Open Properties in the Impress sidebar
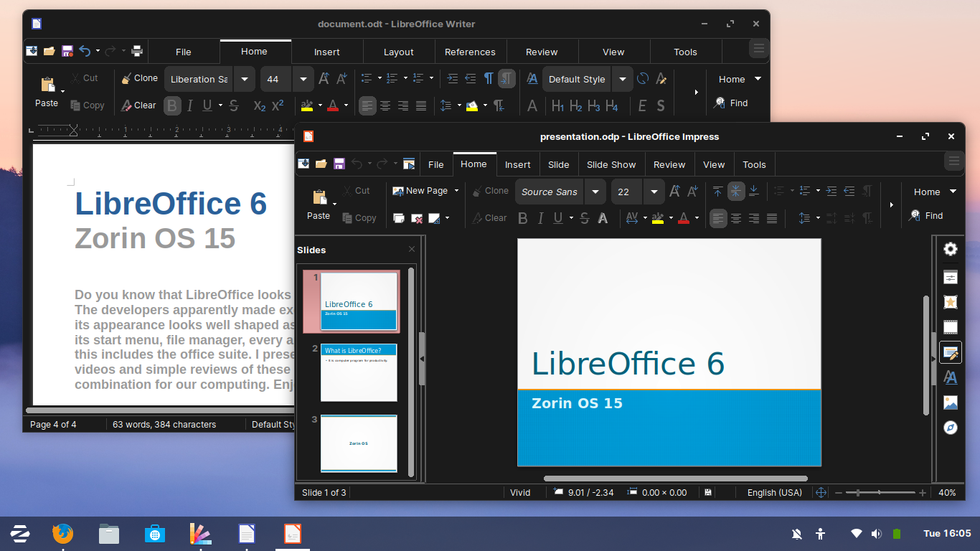The width and height of the screenshot is (980, 551). pyautogui.click(x=951, y=277)
